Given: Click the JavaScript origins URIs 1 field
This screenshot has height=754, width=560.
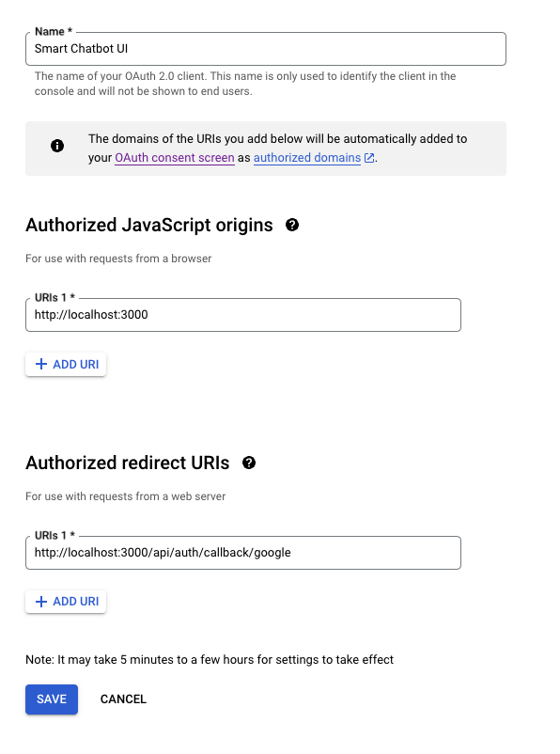Looking at the screenshot, I should point(242,314).
